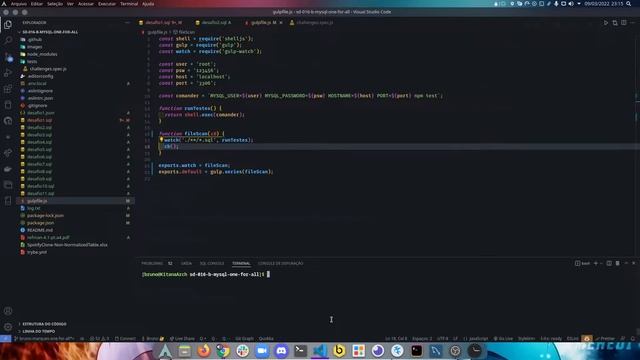This screenshot has height=360, width=640.
Task: Open the Run and Debug view
Action: click(x=8, y=73)
